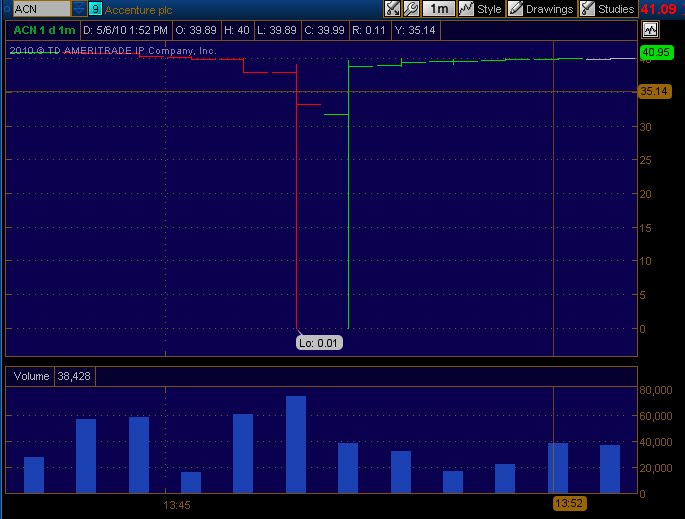Open the Studies menu
Screen dimensions: 685x519
[x=608, y=9]
